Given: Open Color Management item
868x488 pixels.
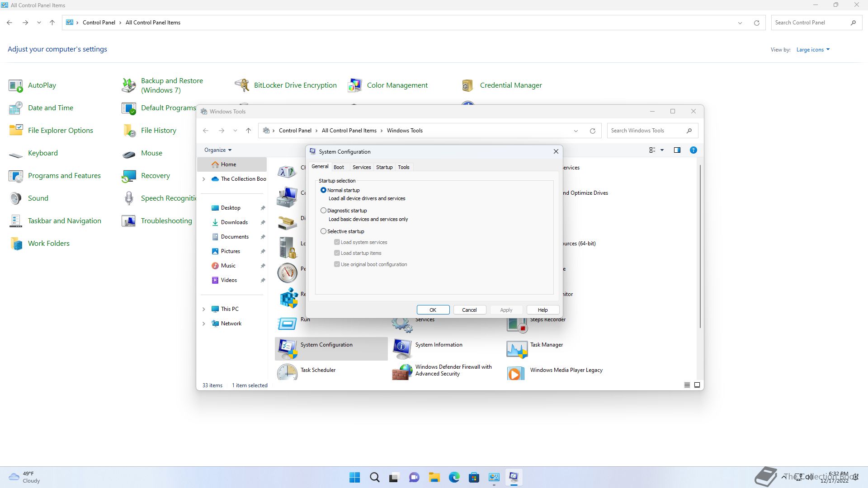Looking at the screenshot, I should click(x=387, y=85).
